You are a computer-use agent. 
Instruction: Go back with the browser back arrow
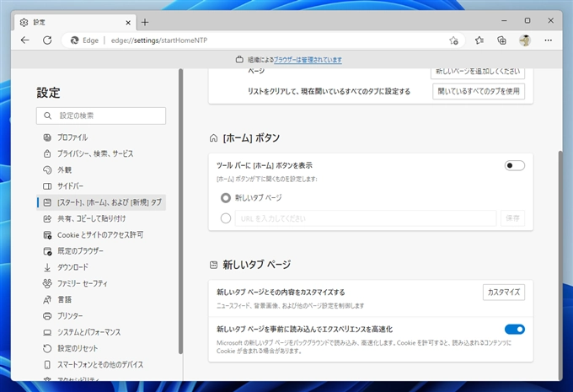point(24,40)
